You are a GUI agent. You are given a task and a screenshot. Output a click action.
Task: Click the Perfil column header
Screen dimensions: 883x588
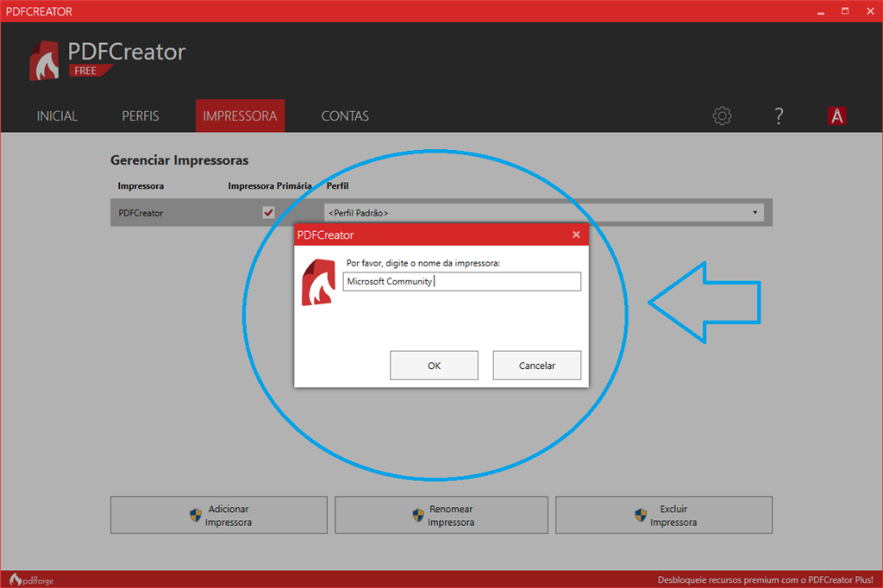tap(337, 186)
